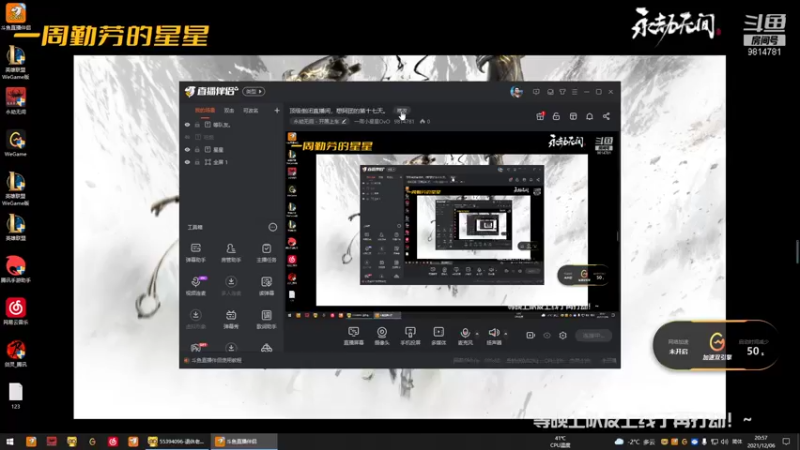Toggle the lock for the 全屏 1 source

coord(197,162)
